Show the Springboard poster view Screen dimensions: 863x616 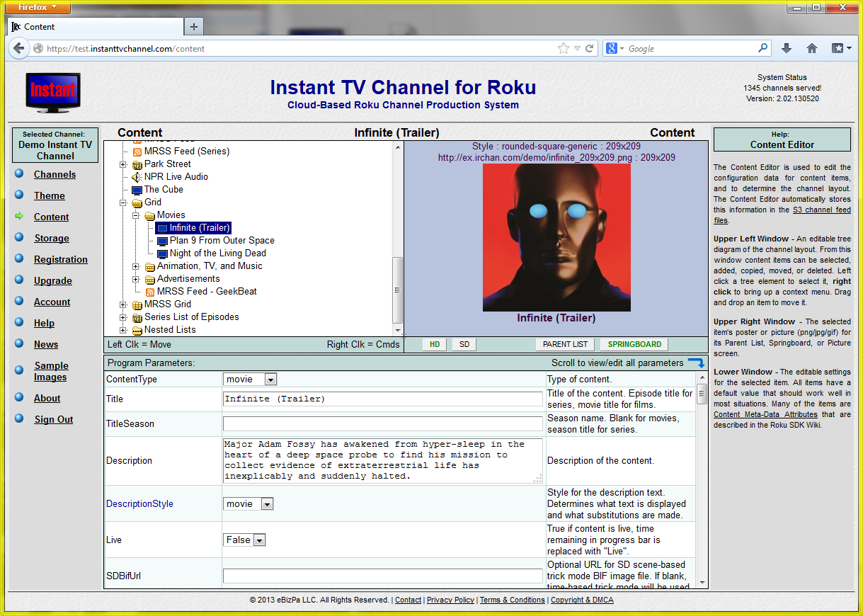[634, 344]
